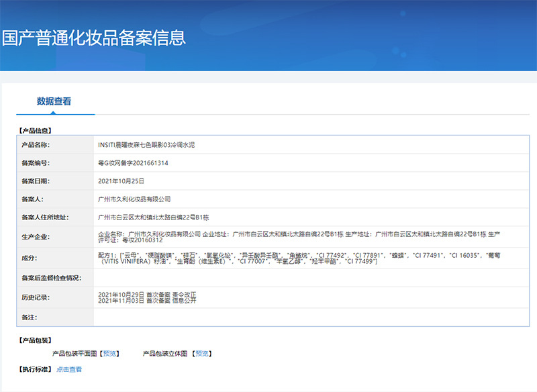Click the 备案人住所地址 label

click(x=45, y=217)
